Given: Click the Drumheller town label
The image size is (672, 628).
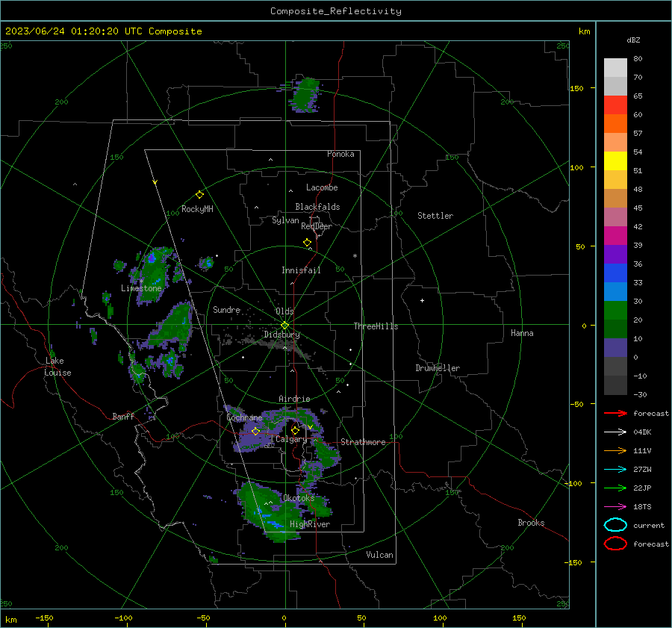Looking at the screenshot, I should [438, 368].
